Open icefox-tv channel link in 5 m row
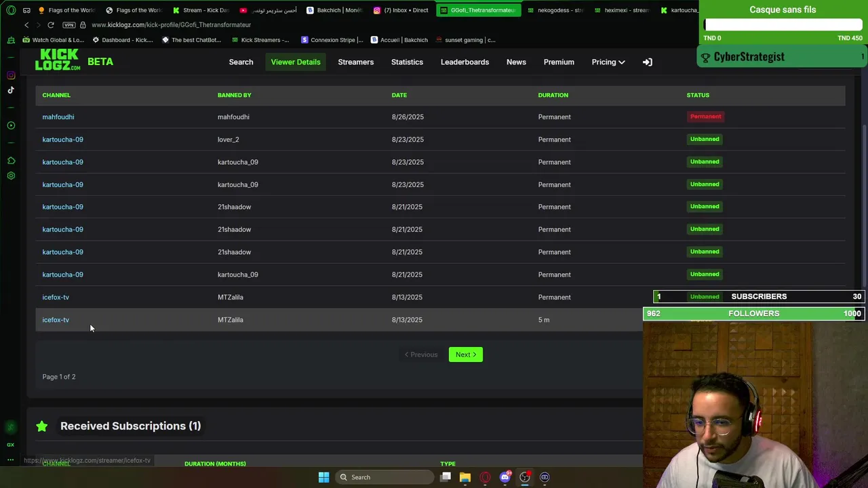This screenshot has height=488, width=868. coord(56,320)
